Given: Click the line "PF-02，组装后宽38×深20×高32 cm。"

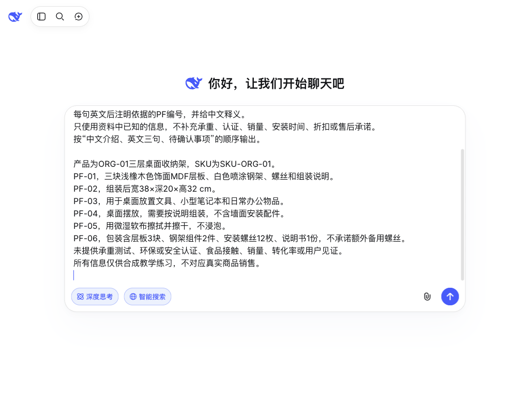Looking at the screenshot, I should pos(146,189).
